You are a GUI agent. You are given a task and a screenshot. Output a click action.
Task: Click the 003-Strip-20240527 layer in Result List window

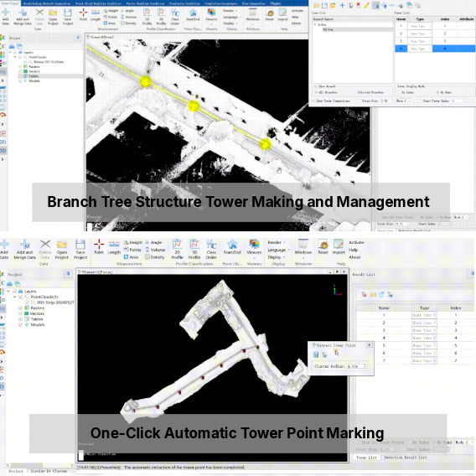[x=54, y=303]
